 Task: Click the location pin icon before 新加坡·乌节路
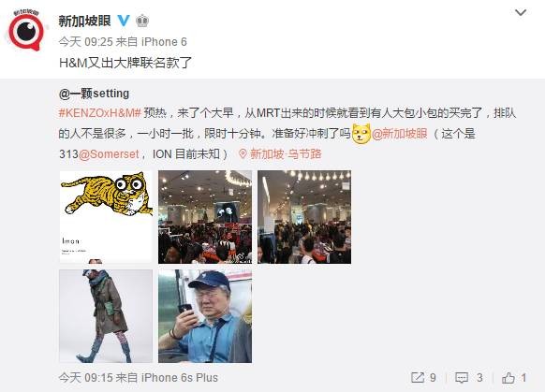[x=243, y=154]
